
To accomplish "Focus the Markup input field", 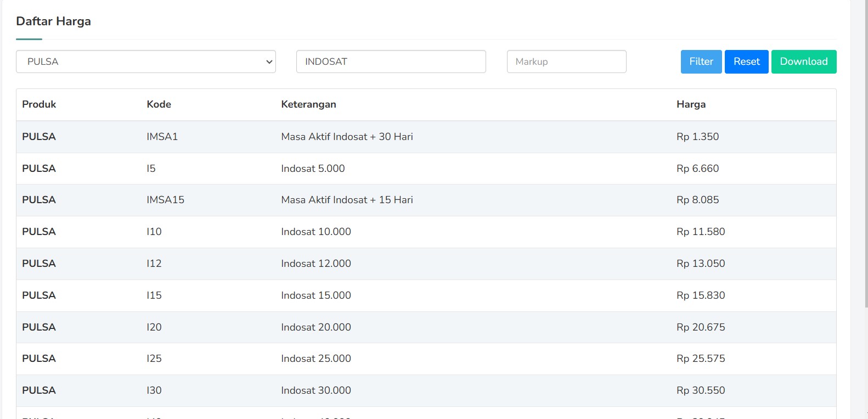I will coord(566,62).
